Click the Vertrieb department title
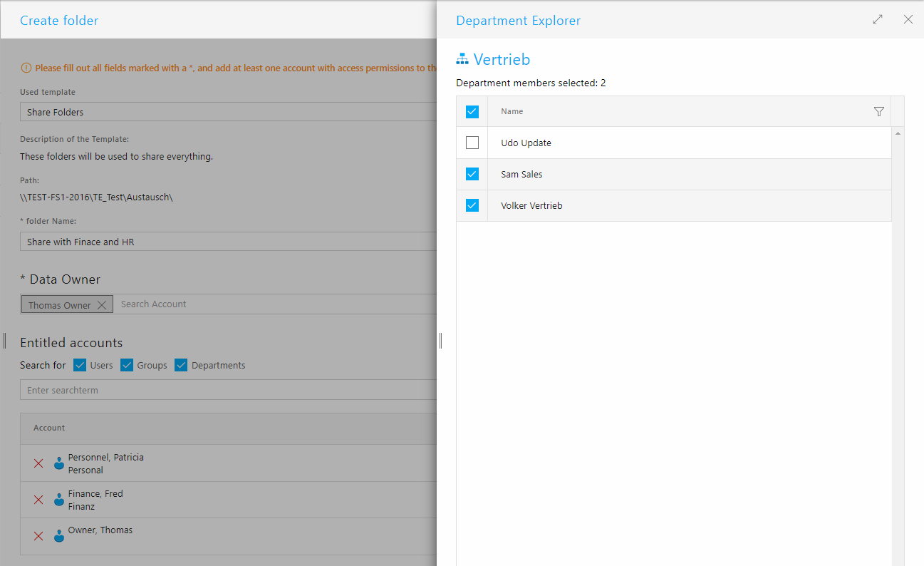This screenshot has height=566, width=924. 502,59
